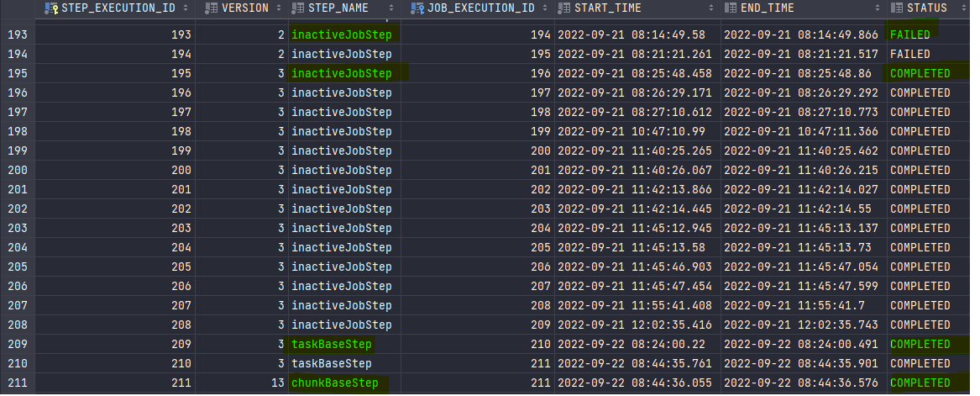Select the STATUS column header
This screenshot has width=980, height=396.
929,8
